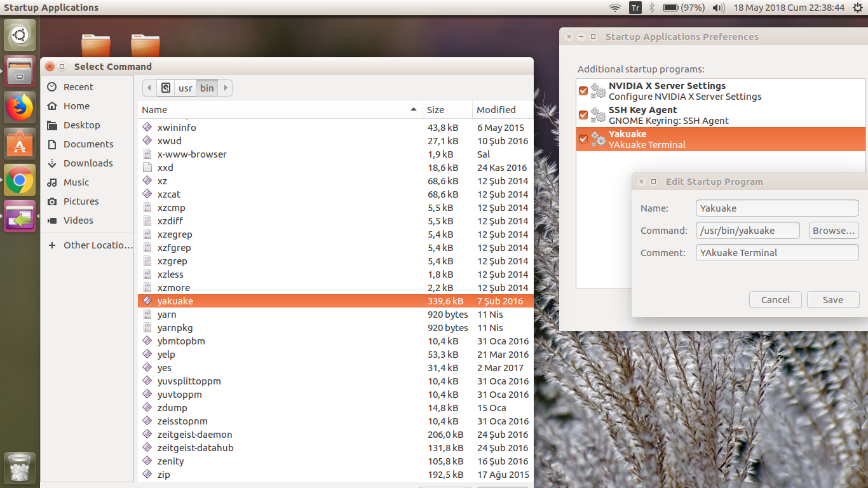This screenshot has width=868, height=488.
Task: Click the Name column sort arrow
Action: pyautogui.click(x=414, y=110)
